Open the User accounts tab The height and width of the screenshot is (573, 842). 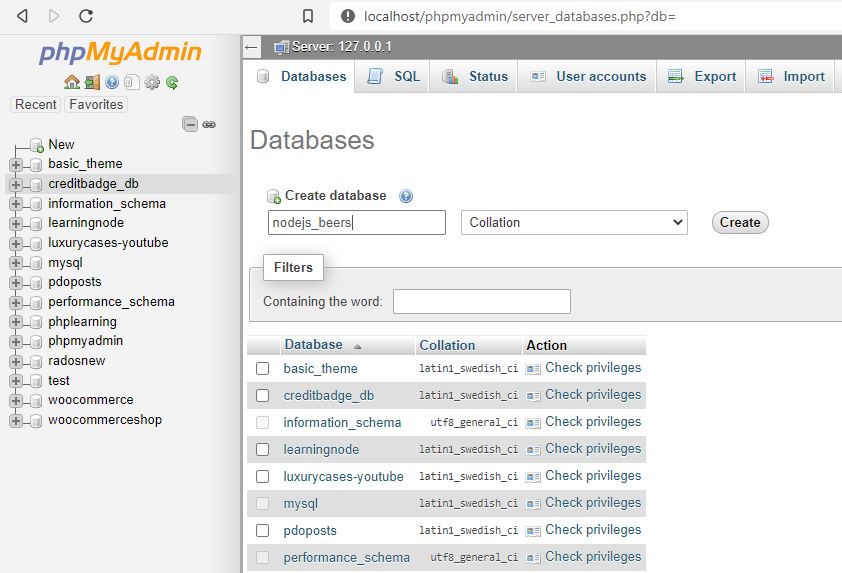[x=587, y=76]
